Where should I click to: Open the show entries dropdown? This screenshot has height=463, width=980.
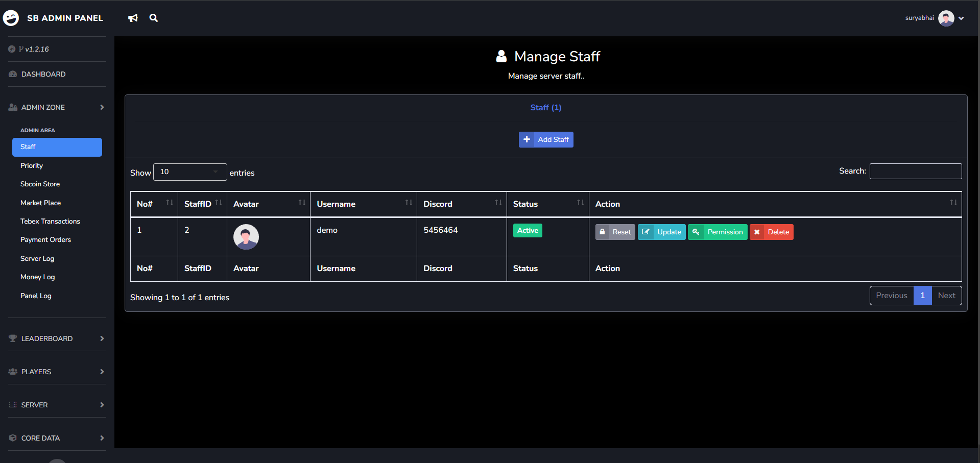tap(190, 172)
